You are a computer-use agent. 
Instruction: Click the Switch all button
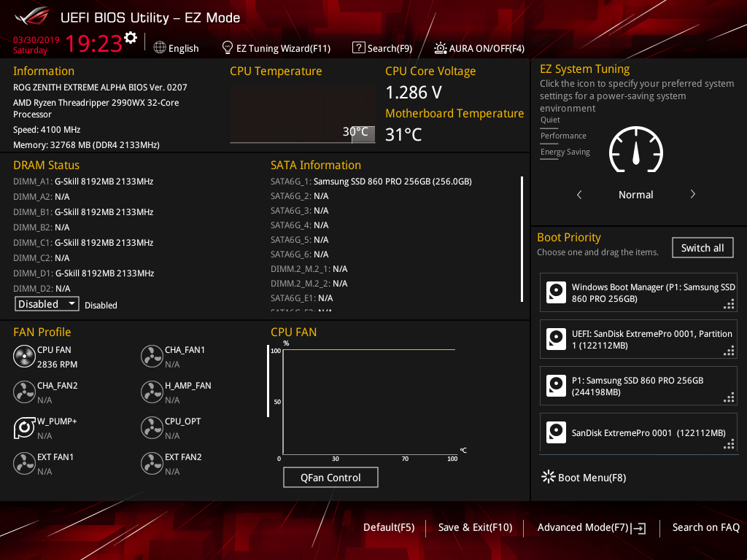[x=702, y=248]
